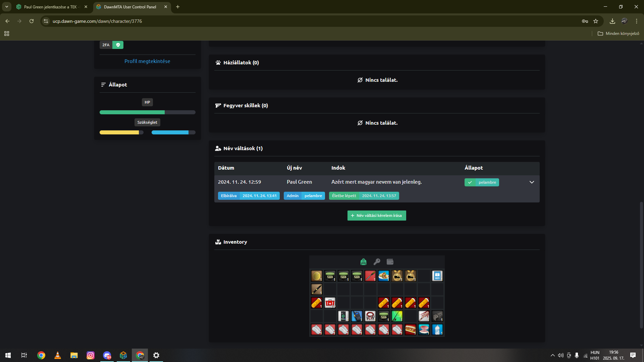Click the green pelambre approval checkmark badge
This screenshot has height=362, width=644.
click(x=470, y=182)
